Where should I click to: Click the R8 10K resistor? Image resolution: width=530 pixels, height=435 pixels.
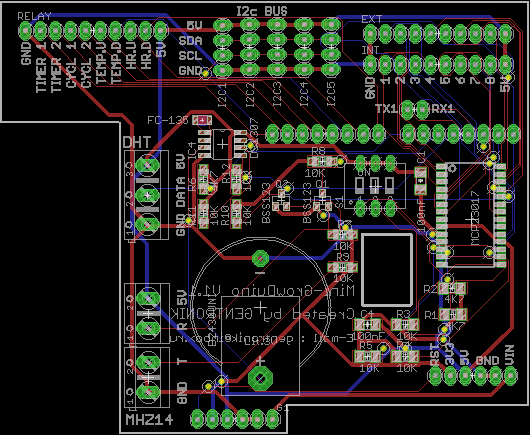322,161
